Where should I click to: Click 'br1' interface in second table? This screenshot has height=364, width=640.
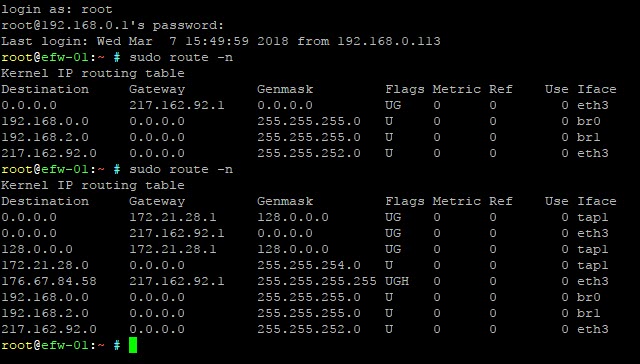[589, 313]
